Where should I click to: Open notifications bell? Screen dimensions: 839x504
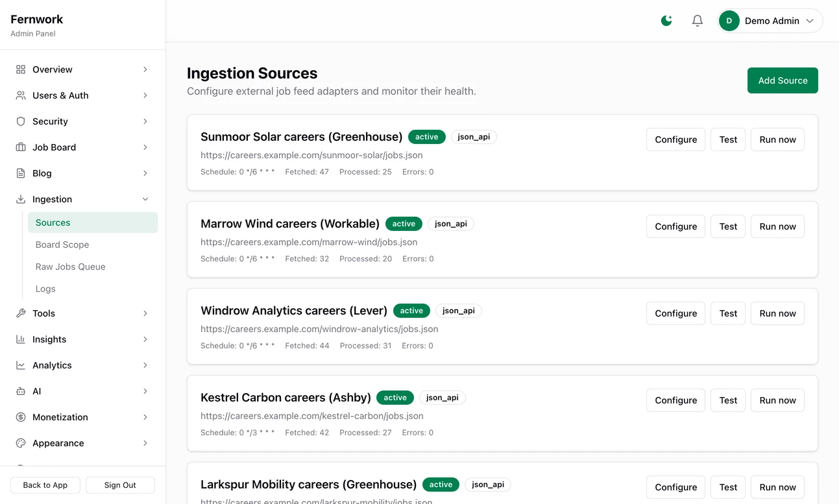(698, 21)
